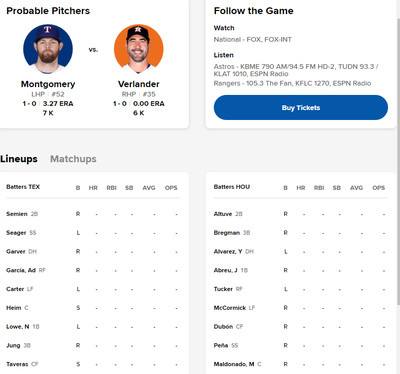Image resolution: width=400 pixels, height=374 pixels.
Task: Click Peña in the HOU lineup
Action: 221,345
